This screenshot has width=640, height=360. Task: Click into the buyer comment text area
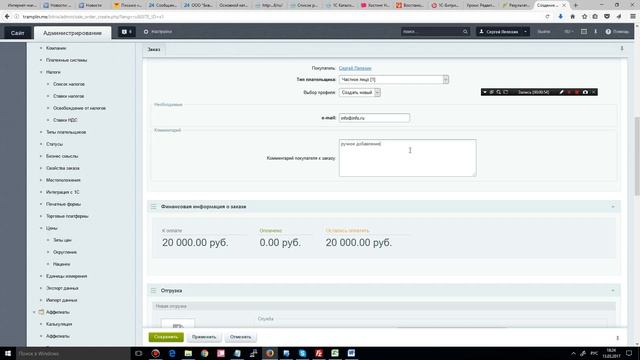(407, 158)
